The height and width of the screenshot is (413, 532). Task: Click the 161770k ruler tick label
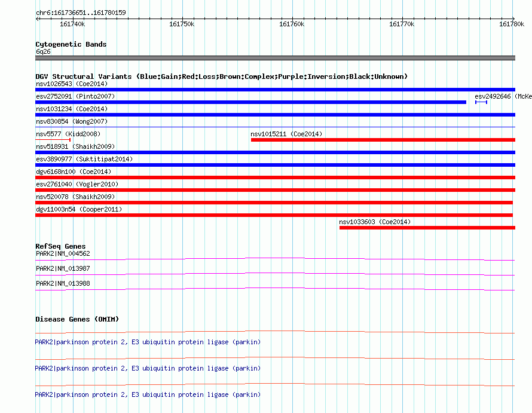tap(402, 24)
